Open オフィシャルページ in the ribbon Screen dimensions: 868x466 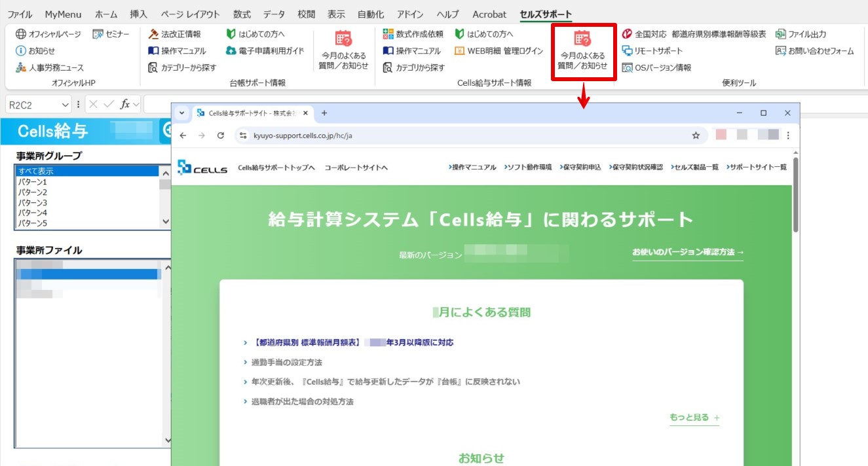49,34
